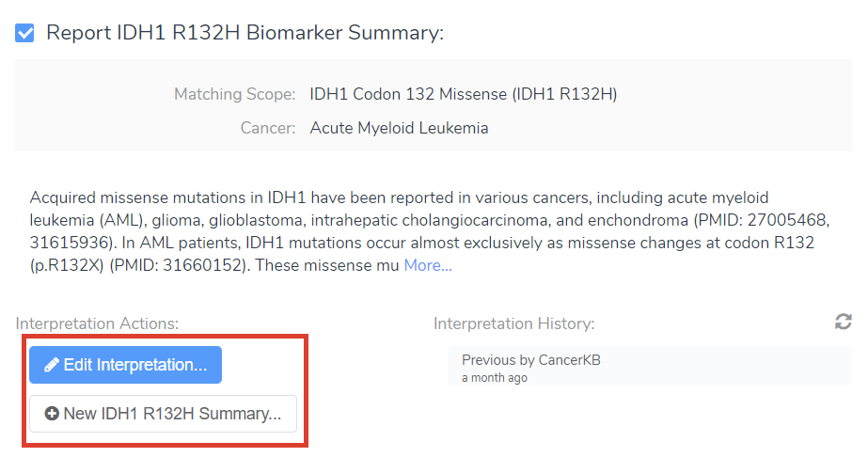The image size is (868, 473).
Task: Click the PMID 27005468 citation text
Action: (762, 220)
